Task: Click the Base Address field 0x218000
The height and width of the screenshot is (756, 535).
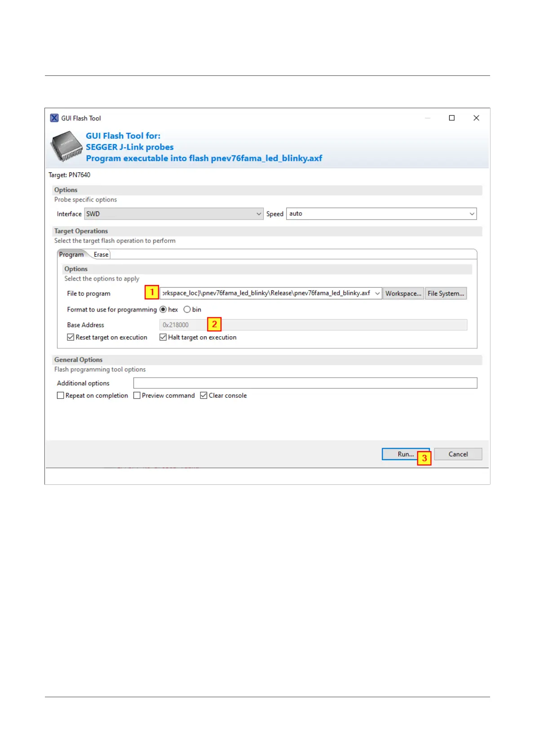Action: [x=313, y=325]
